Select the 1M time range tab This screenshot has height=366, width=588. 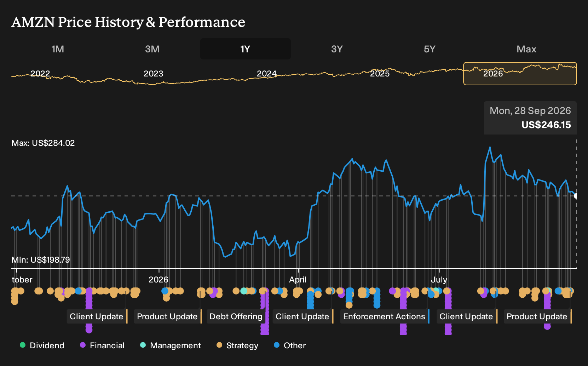coord(58,49)
